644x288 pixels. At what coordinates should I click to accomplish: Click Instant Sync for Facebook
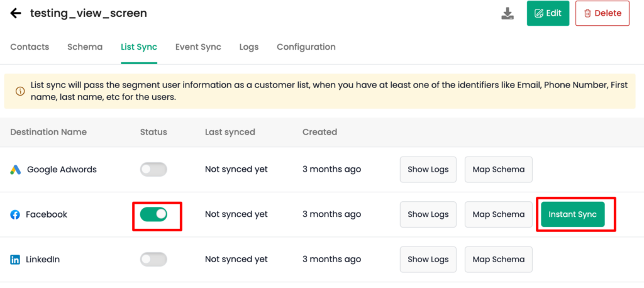pos(572,214)
